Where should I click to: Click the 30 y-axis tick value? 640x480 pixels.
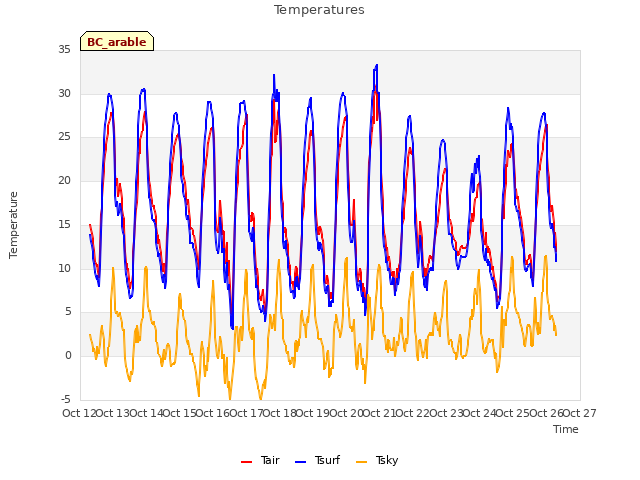click(64, 93)
